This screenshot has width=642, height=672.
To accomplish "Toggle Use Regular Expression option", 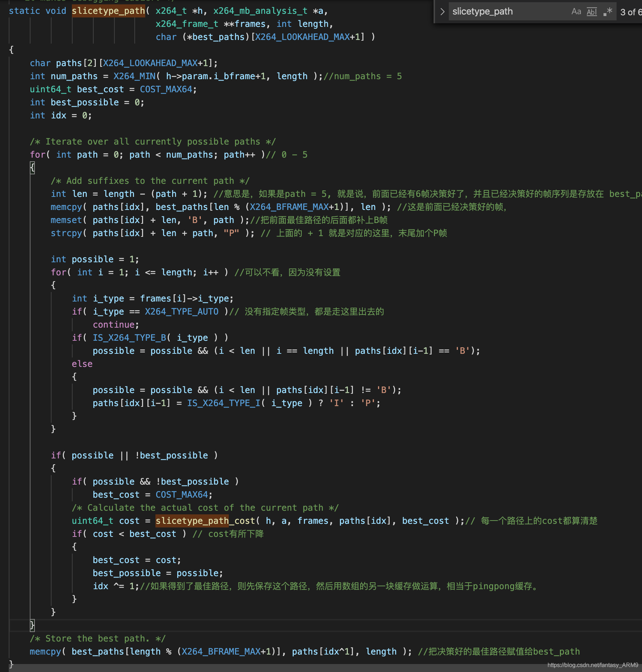I will [x=608, y=12].
